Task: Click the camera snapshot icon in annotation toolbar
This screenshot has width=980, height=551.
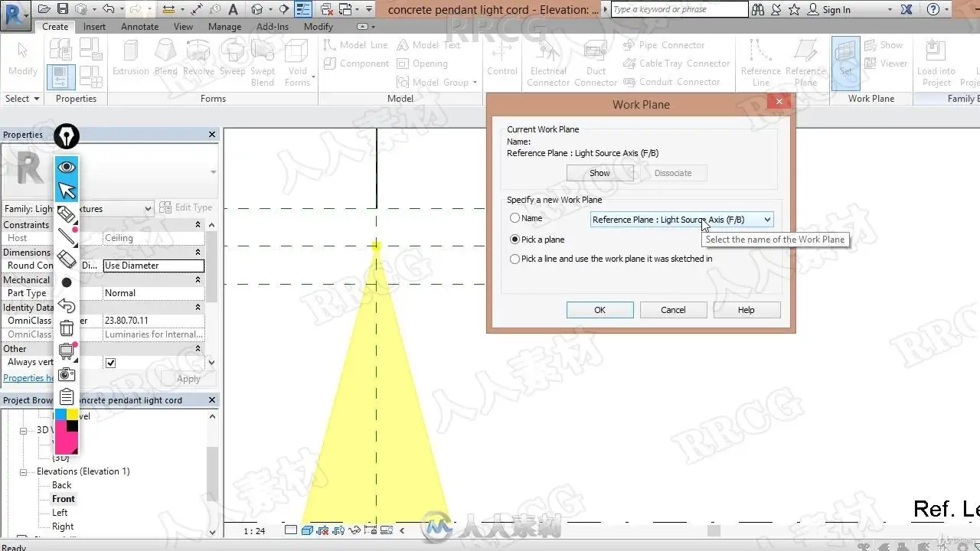Action: pos(67,374)
